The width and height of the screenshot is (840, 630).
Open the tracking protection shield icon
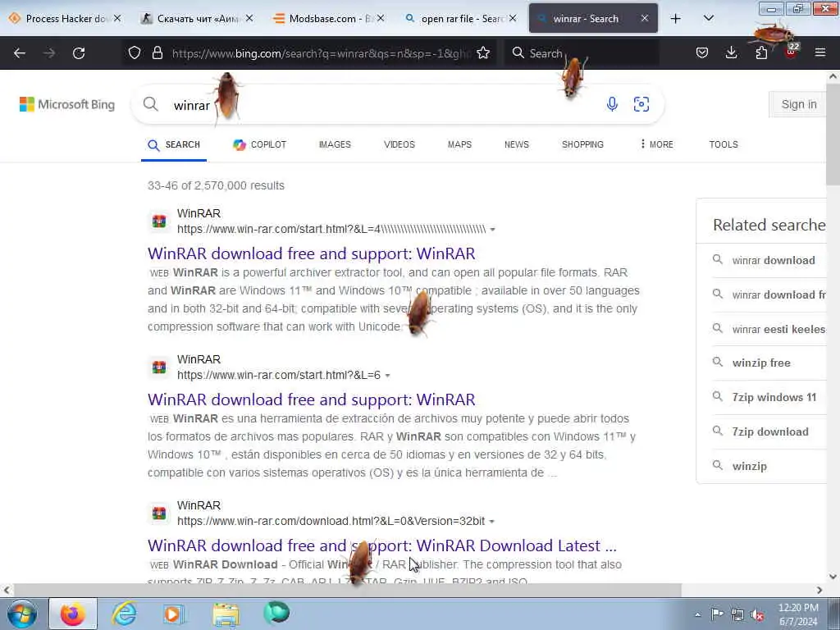point(135,52)
